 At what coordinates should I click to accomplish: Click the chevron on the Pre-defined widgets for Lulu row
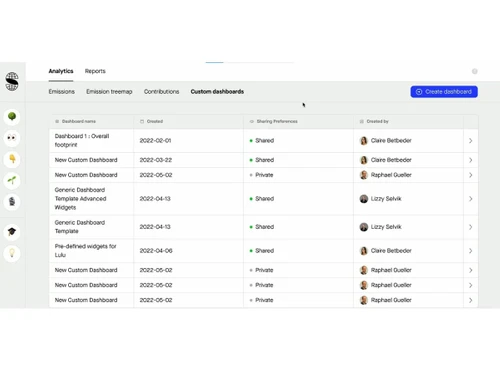point(471,251)
